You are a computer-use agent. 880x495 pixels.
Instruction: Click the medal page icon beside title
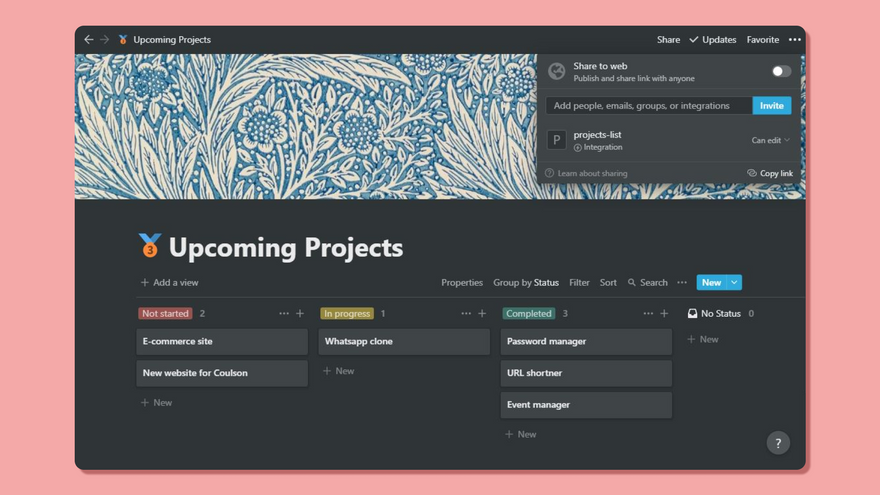click(150, 246)
